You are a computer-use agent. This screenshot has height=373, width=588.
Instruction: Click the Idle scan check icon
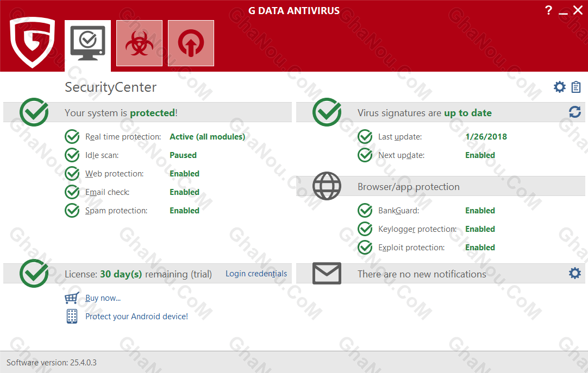[72, 155]
